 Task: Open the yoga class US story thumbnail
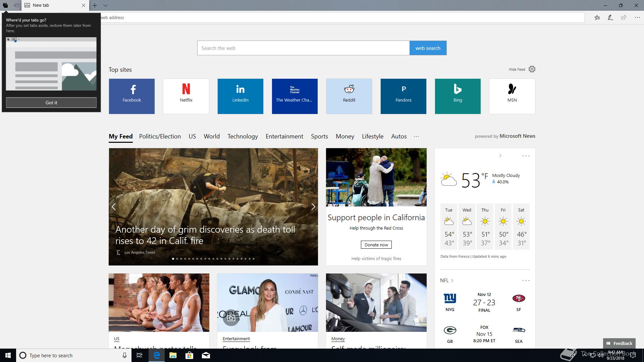(x=159, y=303)
